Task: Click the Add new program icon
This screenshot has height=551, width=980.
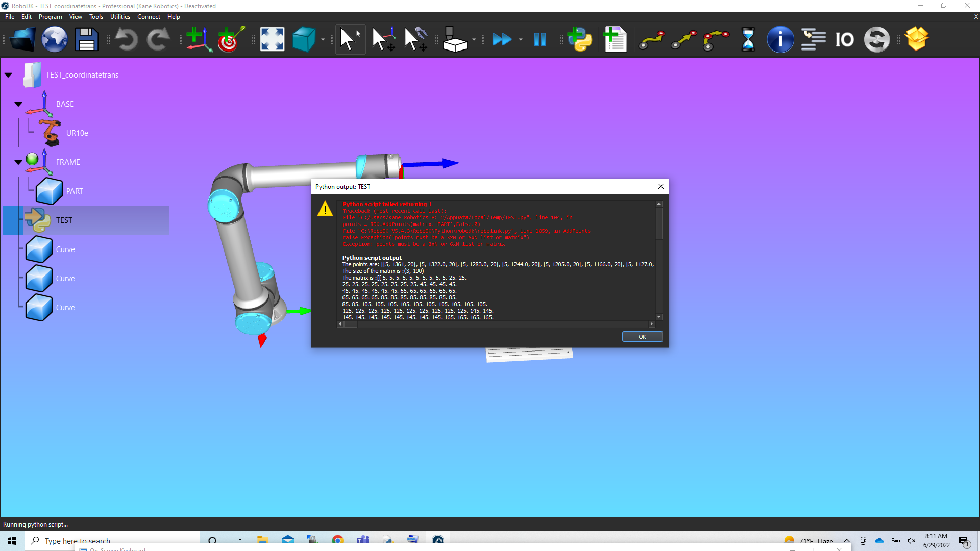Action: (615, 39)
